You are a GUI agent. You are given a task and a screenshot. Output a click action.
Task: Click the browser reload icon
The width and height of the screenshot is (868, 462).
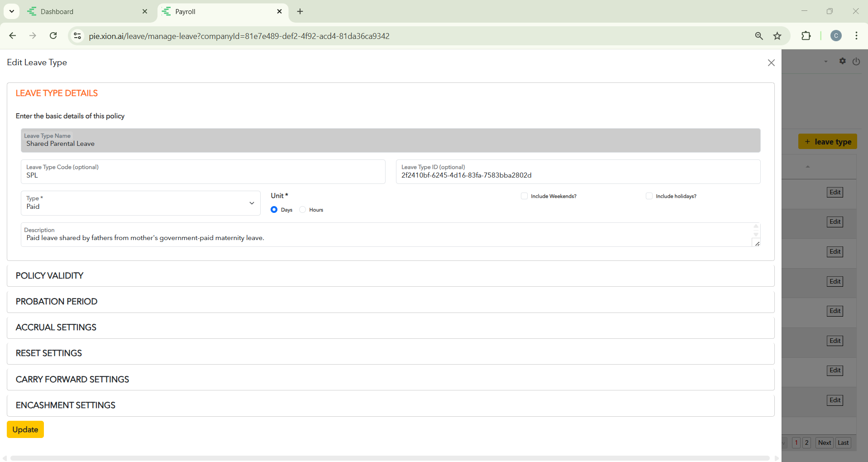coord(53,36)
